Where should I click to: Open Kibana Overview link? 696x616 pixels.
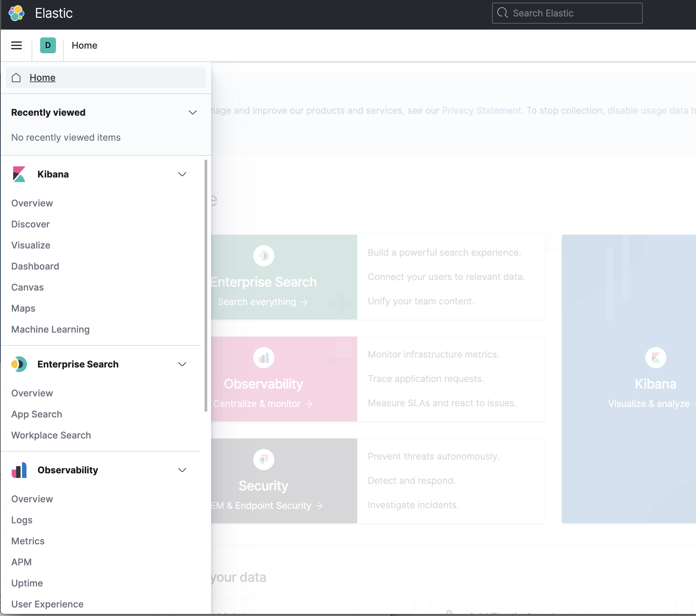point(32,203)
